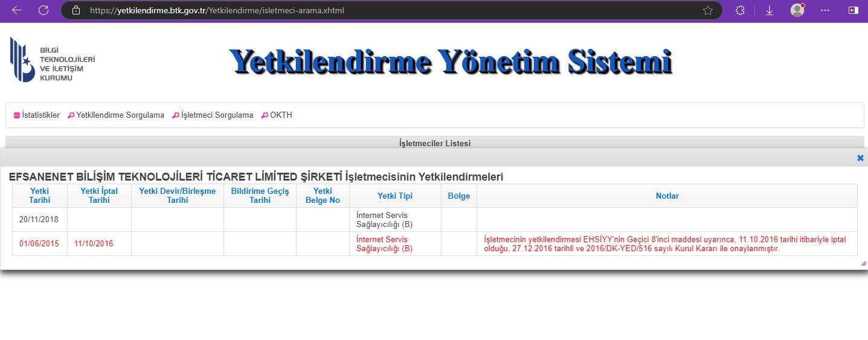Click the red İnternet Servis Sağlayıcılığı (B) cell
Screen dimensions: 868x340
[x=395, y=244]
